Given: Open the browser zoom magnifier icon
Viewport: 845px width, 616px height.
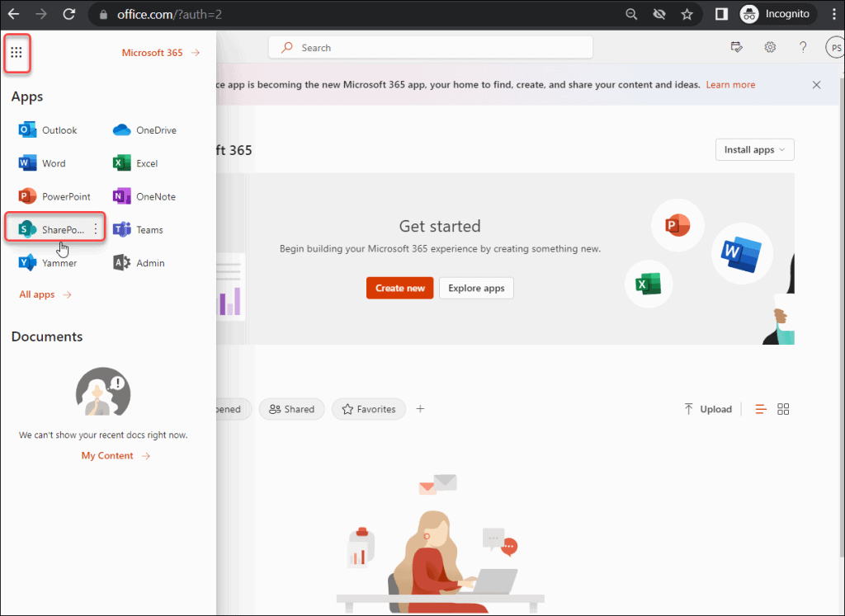Looking at the screenshot, I should pyautogui.click(x=631, y=14).
